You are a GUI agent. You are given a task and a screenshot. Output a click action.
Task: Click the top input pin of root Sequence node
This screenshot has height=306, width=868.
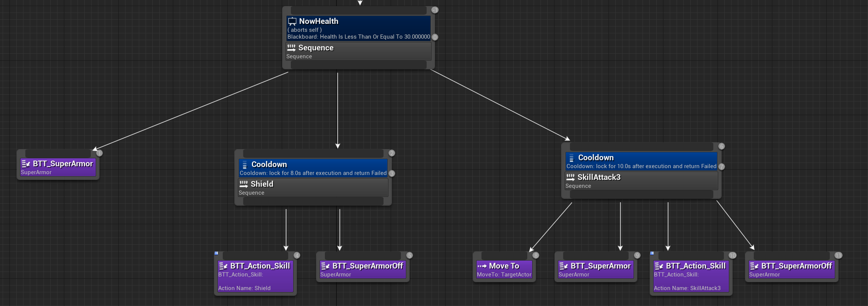[359, 10]
